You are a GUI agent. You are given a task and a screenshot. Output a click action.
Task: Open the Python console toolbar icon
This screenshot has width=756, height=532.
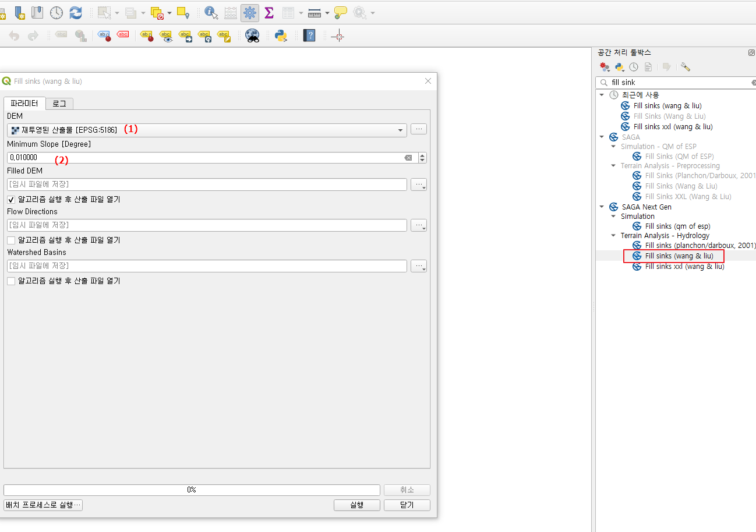pos(281,36)
